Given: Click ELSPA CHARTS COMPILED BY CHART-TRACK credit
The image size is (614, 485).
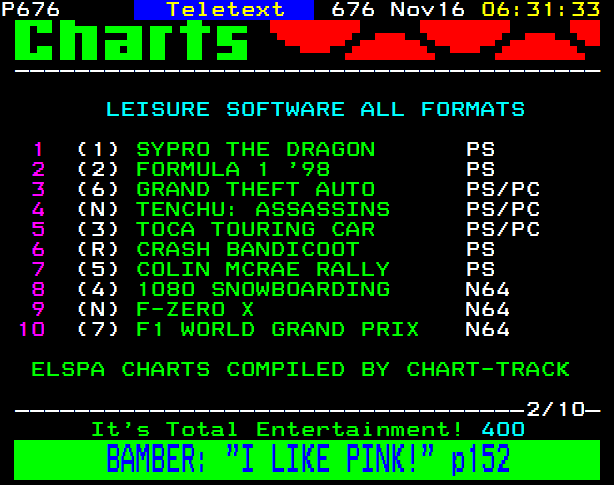Looking at the screenshot, I should tap(300, 369).
